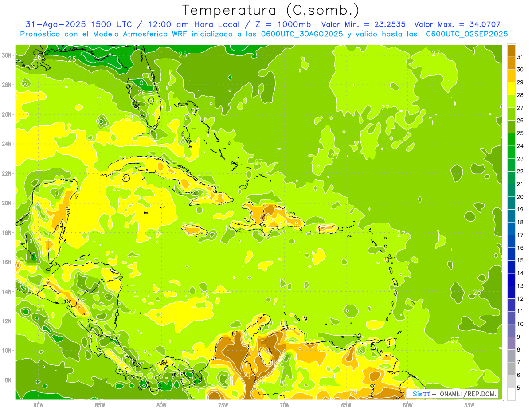This screenshot has height=411, width=532.
Task: Click the color legend label '15'
Action: click(x=520, y=260)
